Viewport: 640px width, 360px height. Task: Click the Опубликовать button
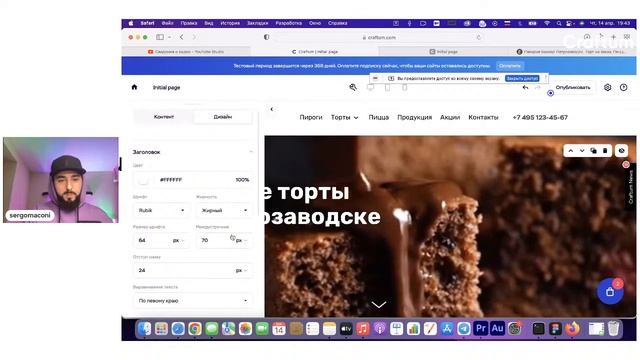click(573, 87)
